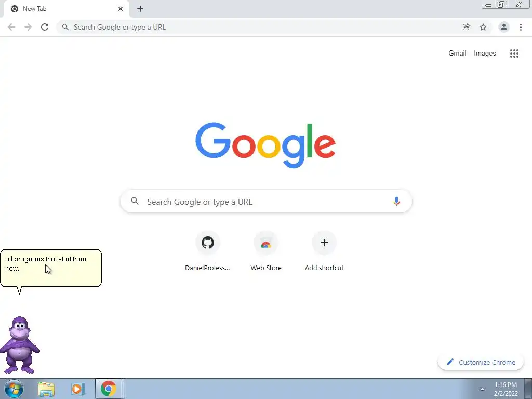
Task: Open the DanielProfess... GitHub shortcut
Action: point(208,251)
